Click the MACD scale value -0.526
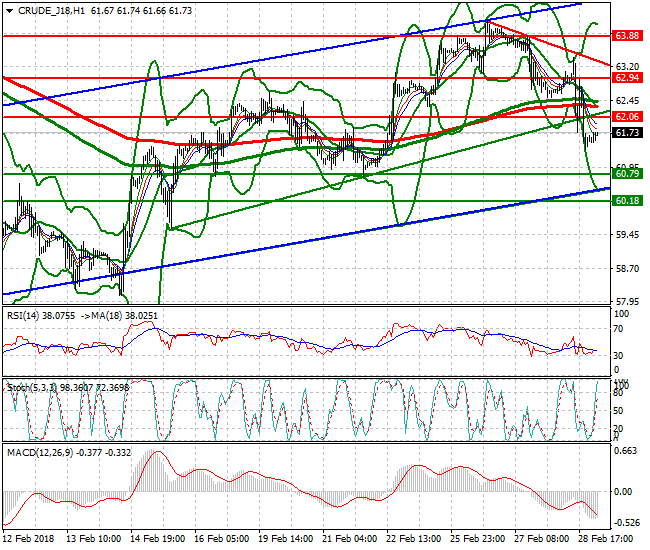650x550 pixels. (626, 523)
